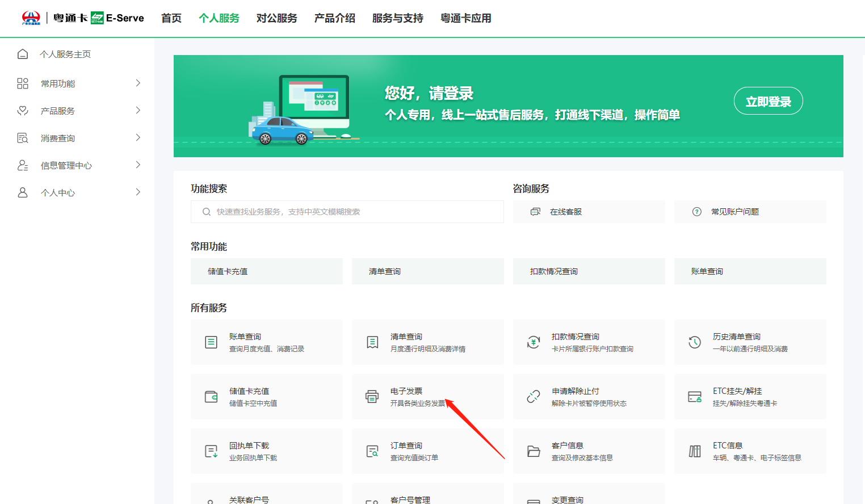Select the 订单查询 search icon
The height and width of the screenshot is (504, 865).
point(372,450)
